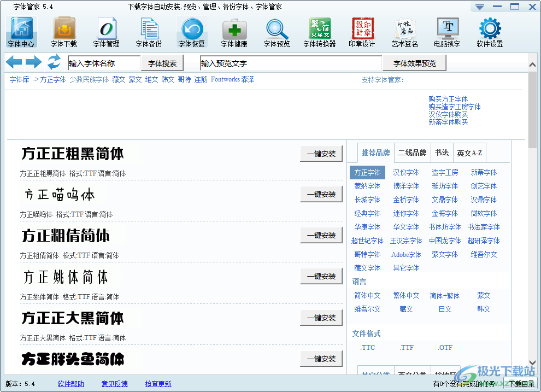Select the 书法 calligraphy tab
The image size is (541, 392).
(442, 153)
